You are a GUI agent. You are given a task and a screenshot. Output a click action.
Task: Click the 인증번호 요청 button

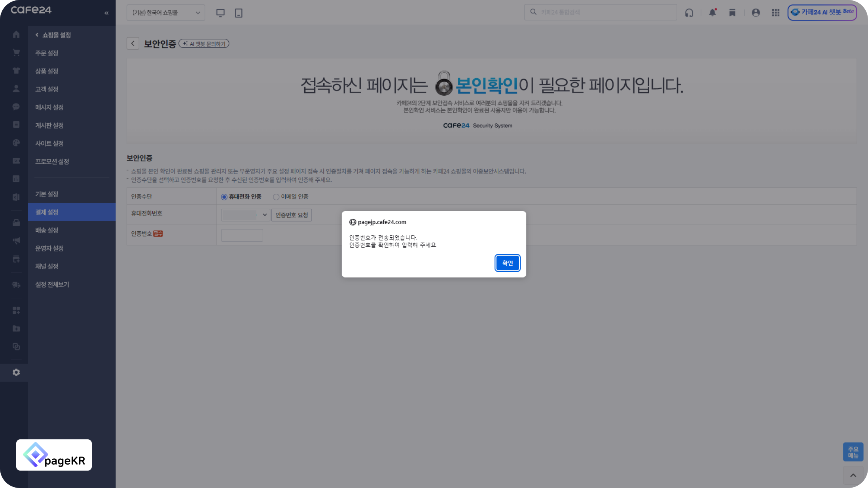(x=292, y=215)
